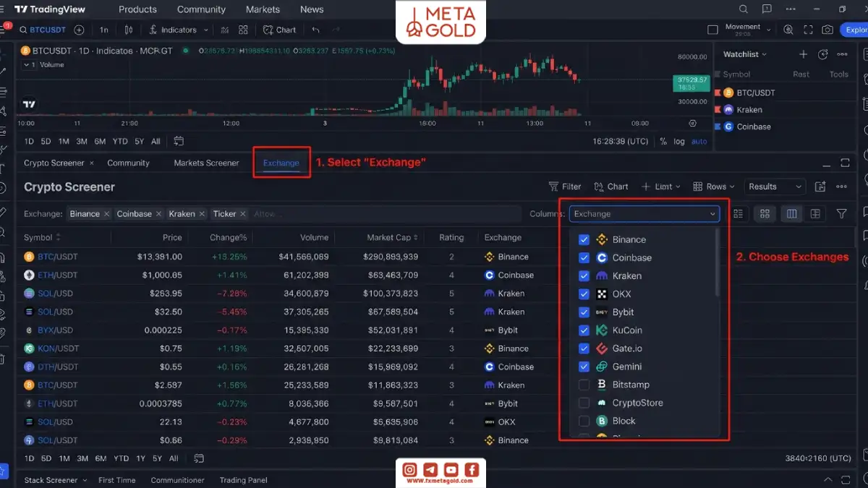
Task: Click the search magnifier icon in top bar
Action: tap(744, 9)
